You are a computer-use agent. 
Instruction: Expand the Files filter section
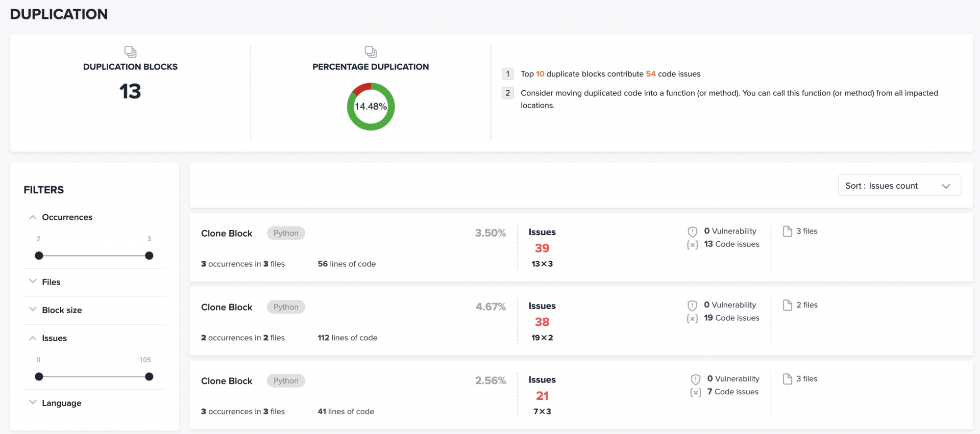click(33, 282)
